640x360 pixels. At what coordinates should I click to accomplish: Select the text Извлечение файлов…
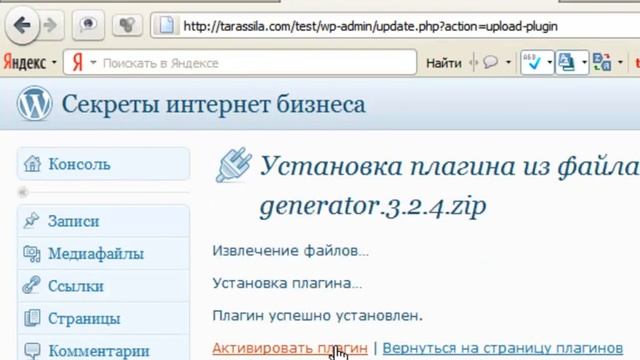(291, 251)
